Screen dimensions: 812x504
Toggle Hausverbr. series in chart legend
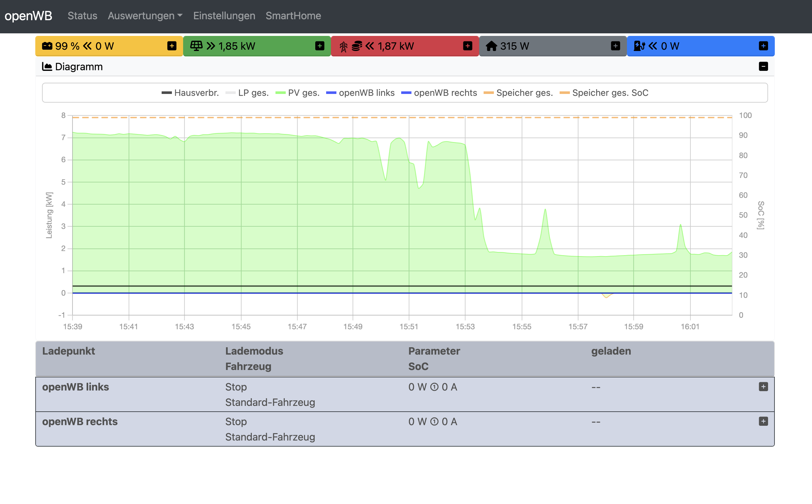196,93
